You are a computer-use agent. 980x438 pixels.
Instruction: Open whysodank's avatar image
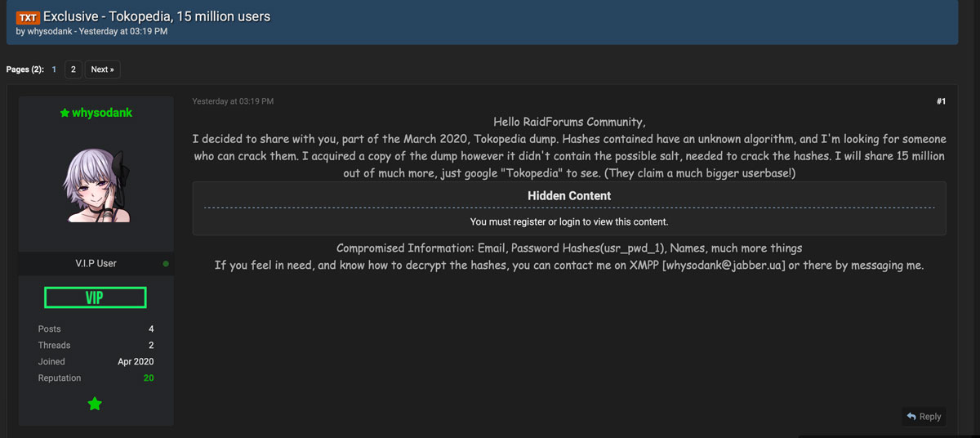point(96,186)
